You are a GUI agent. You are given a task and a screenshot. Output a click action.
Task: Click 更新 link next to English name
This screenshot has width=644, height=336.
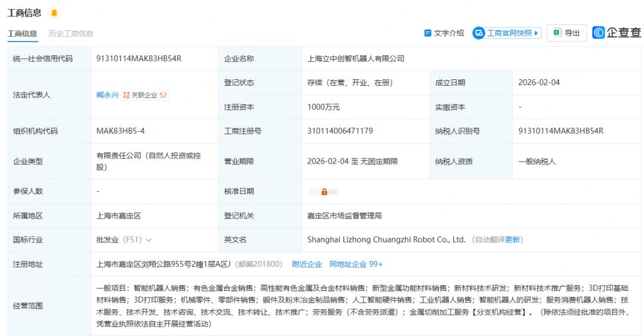pyautogui.click(x=512, y=240)
